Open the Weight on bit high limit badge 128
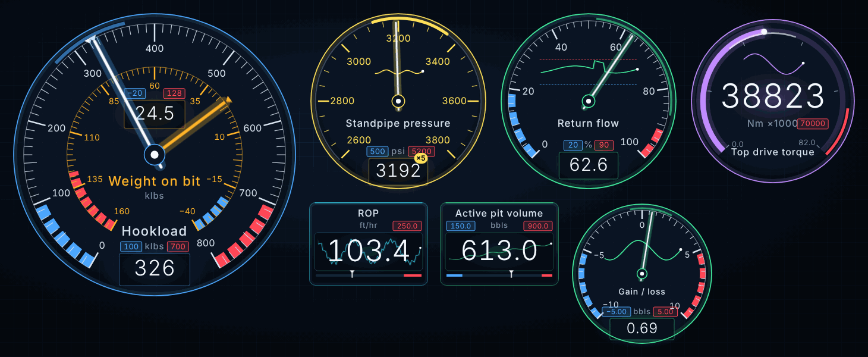 [174, 93]
